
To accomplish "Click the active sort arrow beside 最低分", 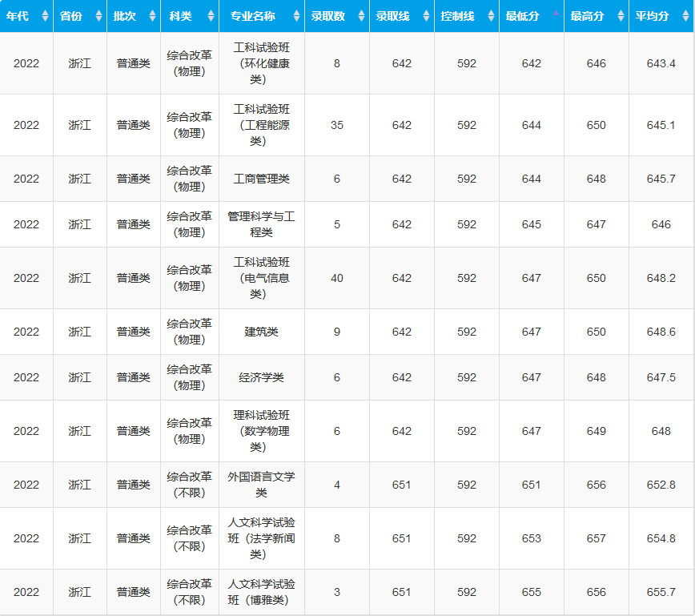I will 556,14.
